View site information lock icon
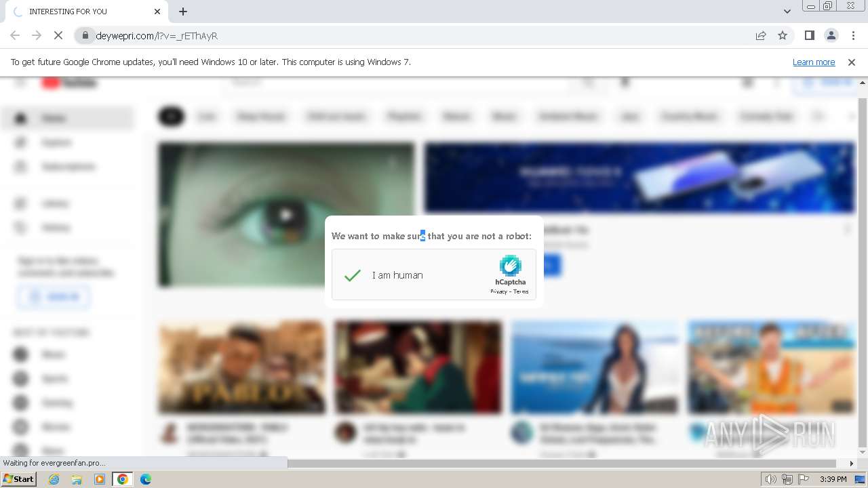 [85, 35]
